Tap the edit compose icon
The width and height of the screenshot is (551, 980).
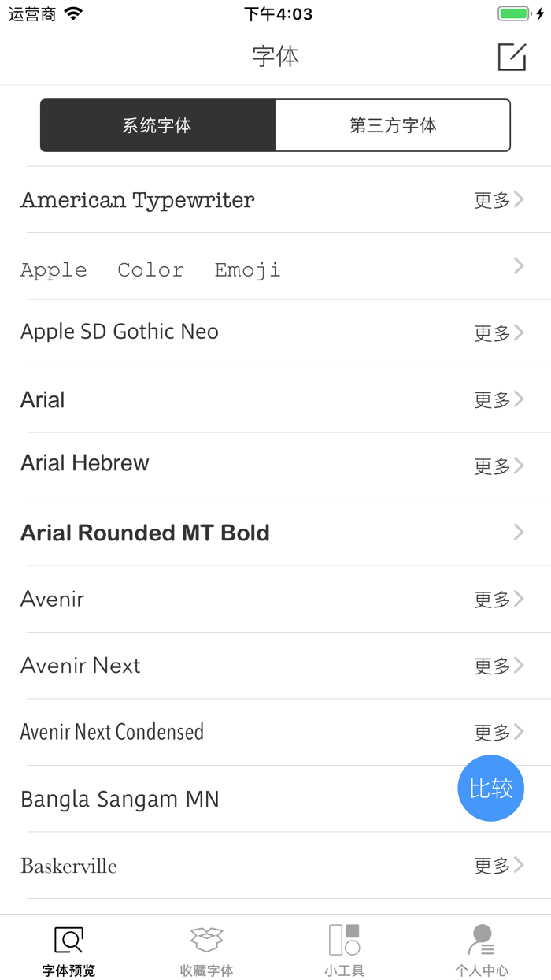pos(512,57)
